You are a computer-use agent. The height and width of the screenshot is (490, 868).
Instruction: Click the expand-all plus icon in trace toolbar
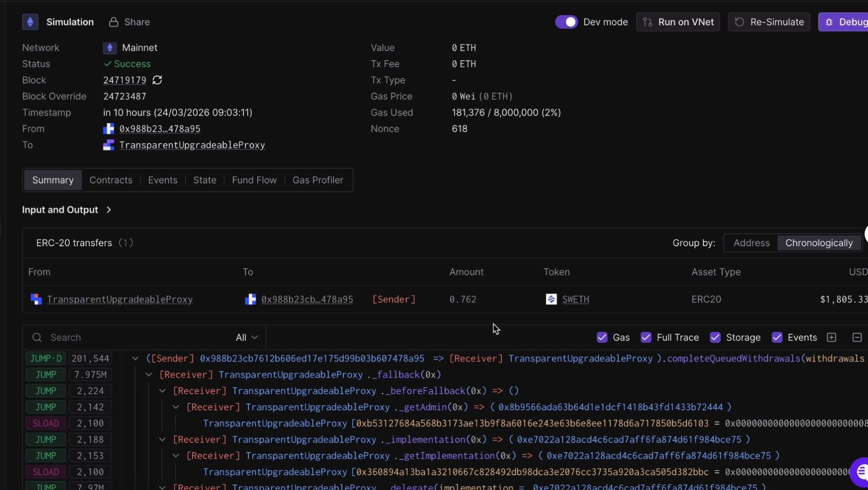click(831, 337)
